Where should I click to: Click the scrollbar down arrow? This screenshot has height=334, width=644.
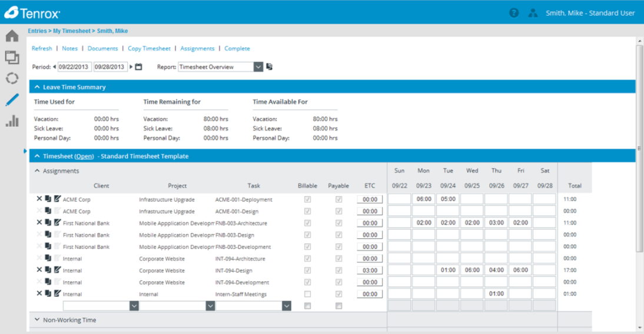pos(639,328)
